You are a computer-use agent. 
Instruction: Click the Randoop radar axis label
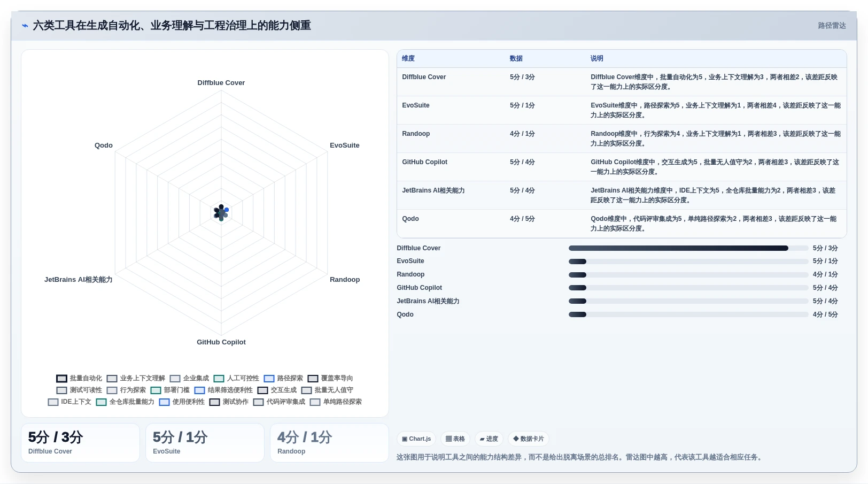[x=345, y=280]
